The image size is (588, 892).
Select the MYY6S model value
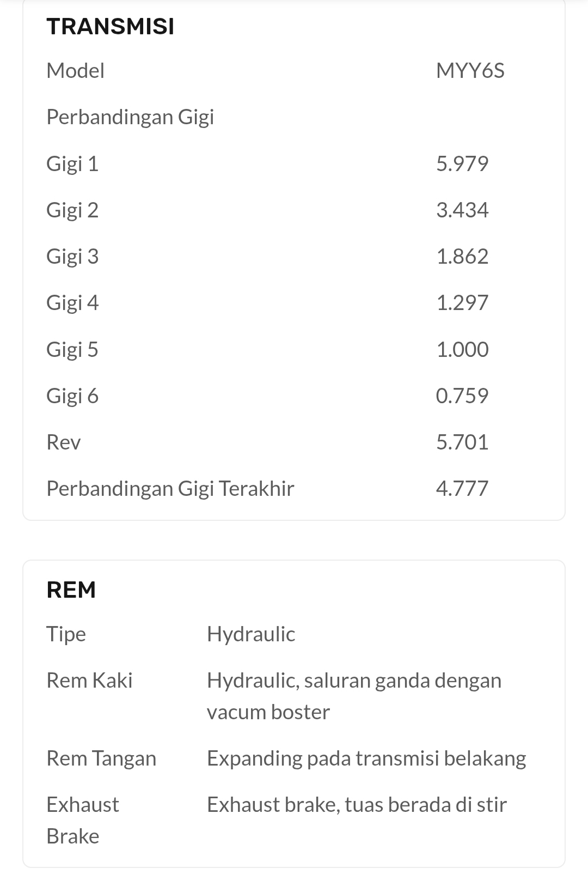pyautogui.click(x=470, y=71)
